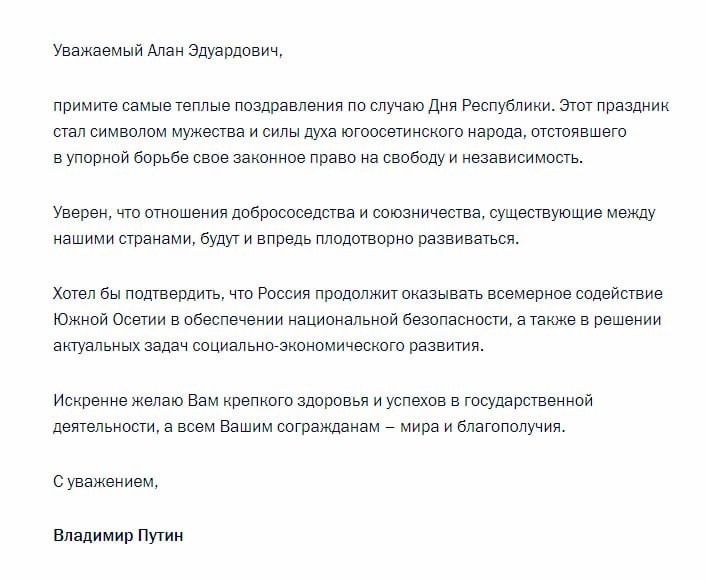
Task: Click the word 'Уверен' starting second paragraph
Action: [80, 213]
